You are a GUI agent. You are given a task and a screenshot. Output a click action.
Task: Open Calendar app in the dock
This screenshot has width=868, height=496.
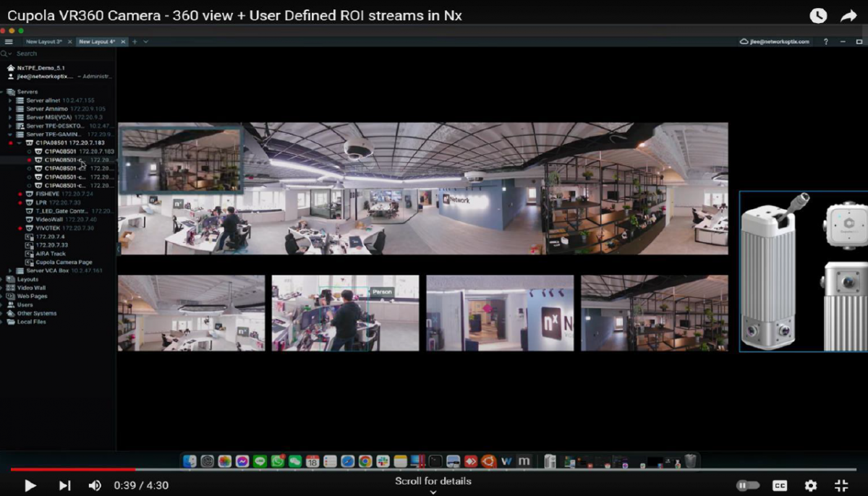[x=312, y=461]
